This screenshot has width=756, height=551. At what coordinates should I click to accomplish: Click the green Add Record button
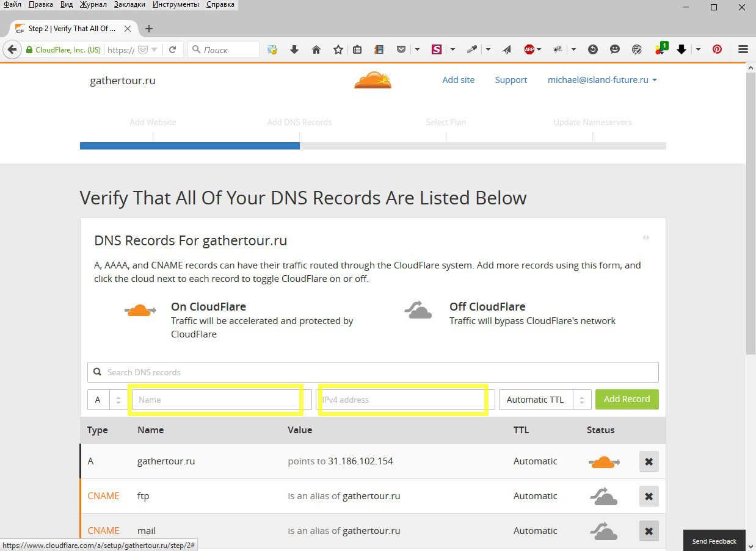coord(627,399)
